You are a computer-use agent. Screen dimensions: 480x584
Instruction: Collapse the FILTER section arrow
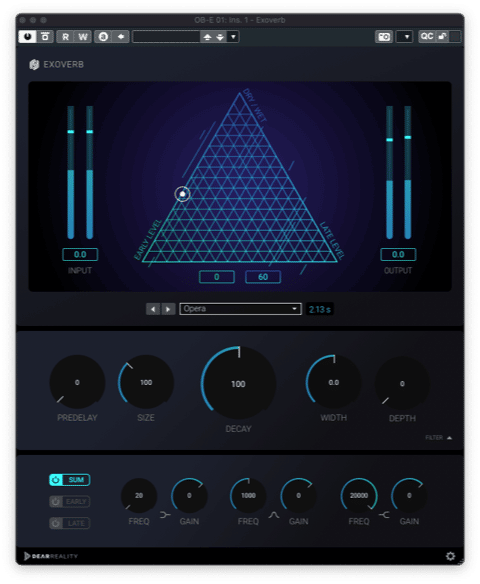449,438
